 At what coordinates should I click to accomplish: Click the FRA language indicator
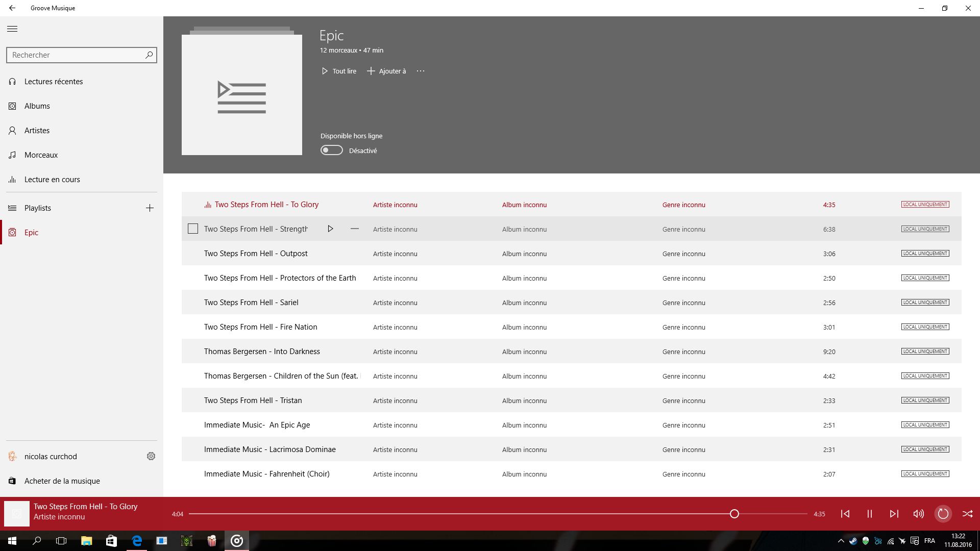(929, 541)
